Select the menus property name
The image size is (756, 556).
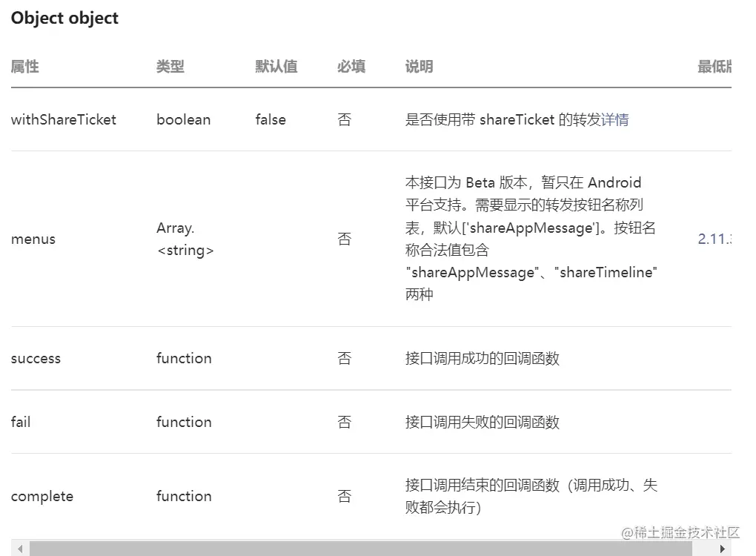coord(33,239)
